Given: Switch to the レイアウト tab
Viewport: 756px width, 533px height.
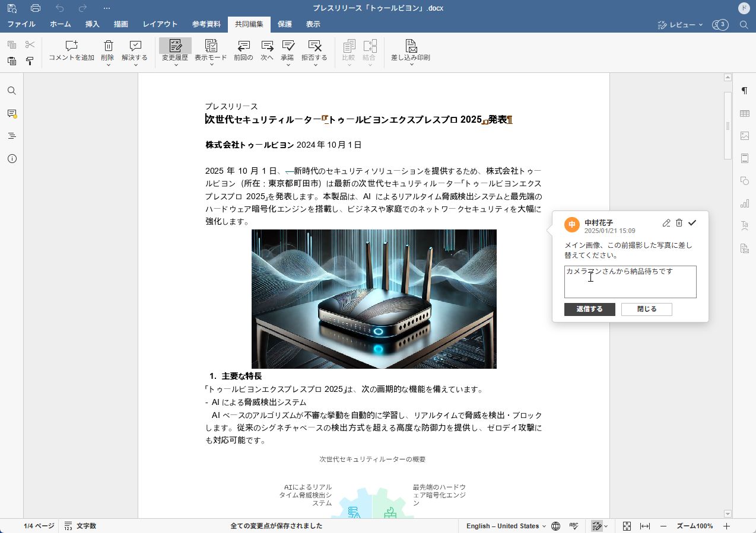Looking at the screenshot, I should pyautogui.click(x=160, y=24).
